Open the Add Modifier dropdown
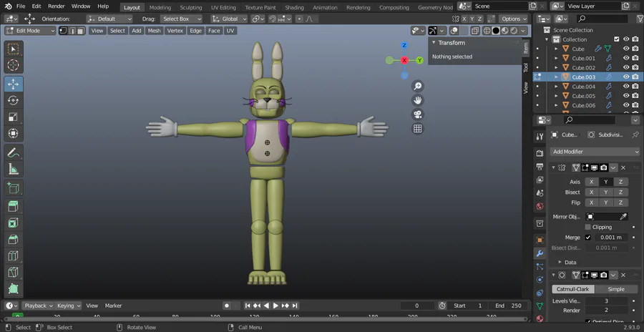 click(x=595, y=152)
